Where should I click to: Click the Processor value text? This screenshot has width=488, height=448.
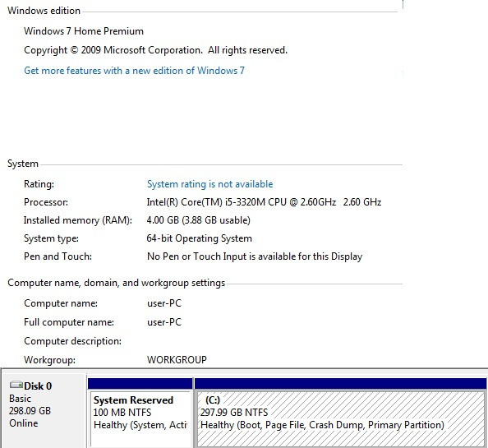point(264,202)
